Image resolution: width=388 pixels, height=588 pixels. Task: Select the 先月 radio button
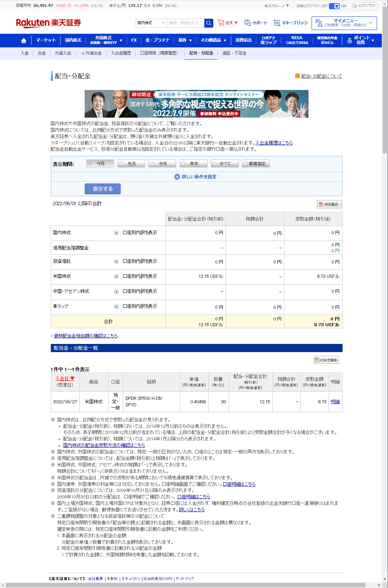tap(121, 164)
